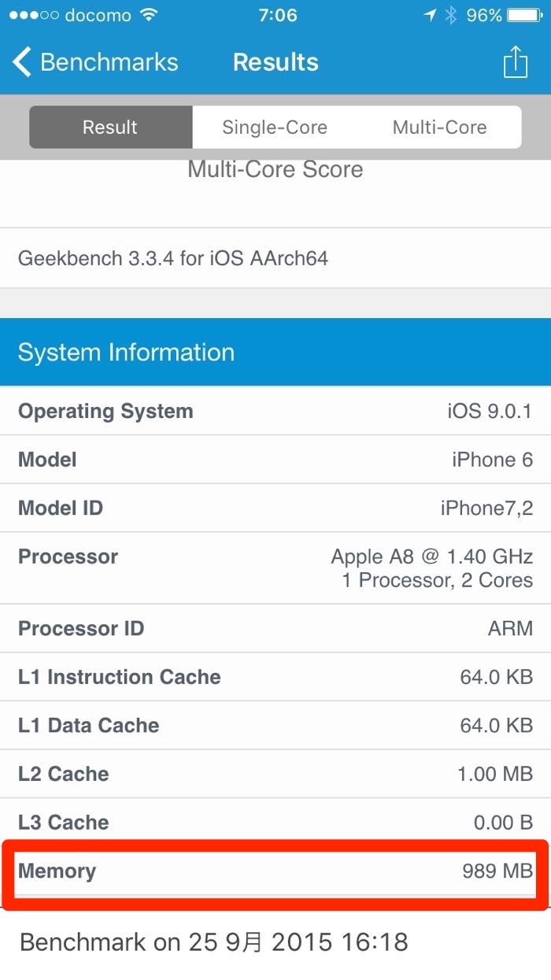Go back to Benchmarks
Image resolution: width=551 pixels, height=980 pixels.
pos(109,62)
